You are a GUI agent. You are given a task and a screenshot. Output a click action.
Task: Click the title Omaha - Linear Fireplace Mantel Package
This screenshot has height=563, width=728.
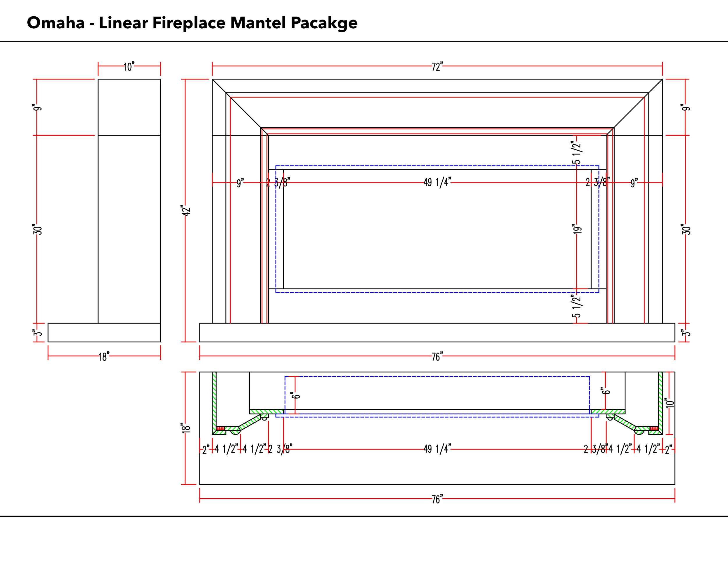(192, 23)
